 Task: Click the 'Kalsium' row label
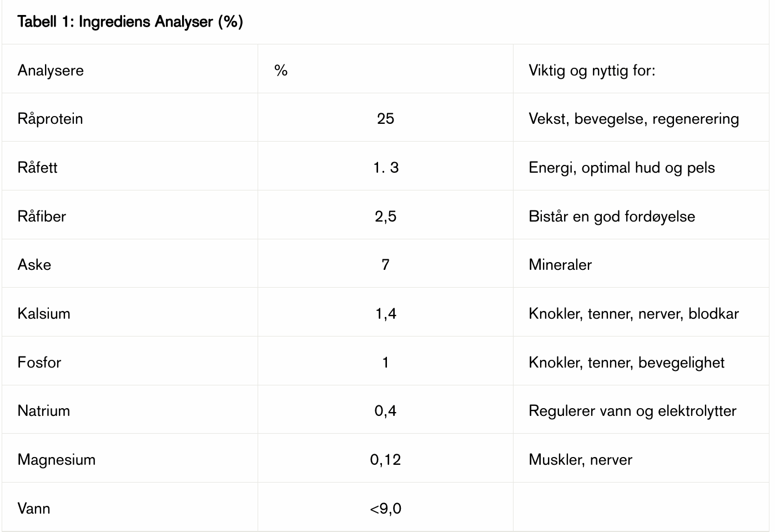pyautogui.click(x=44, y=313)
